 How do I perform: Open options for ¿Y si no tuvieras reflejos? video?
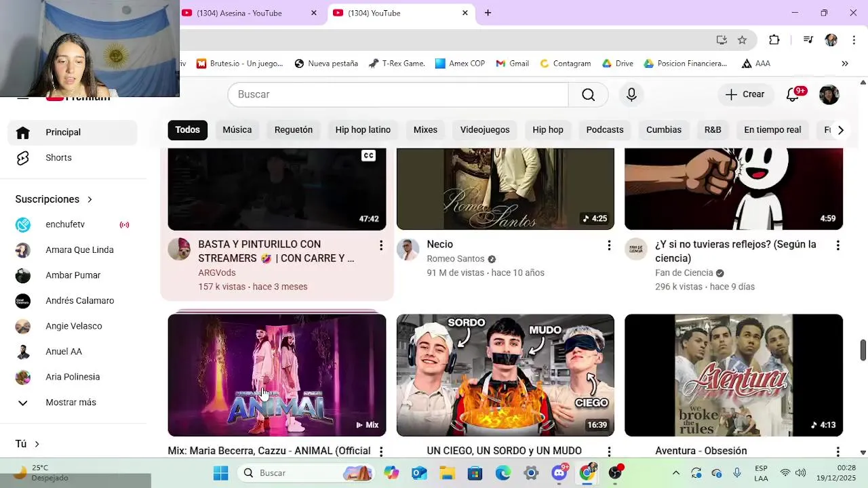coord(837,245)
